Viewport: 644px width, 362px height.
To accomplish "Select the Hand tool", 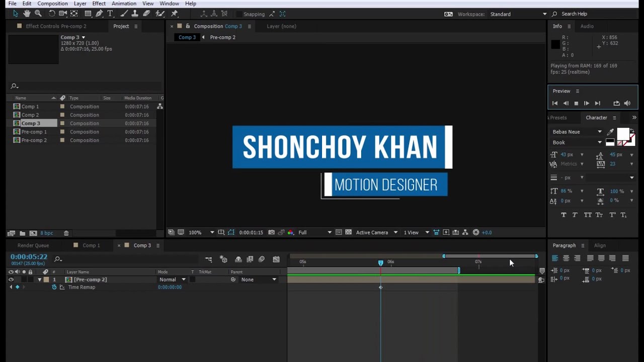I will [x=27, y=14].
